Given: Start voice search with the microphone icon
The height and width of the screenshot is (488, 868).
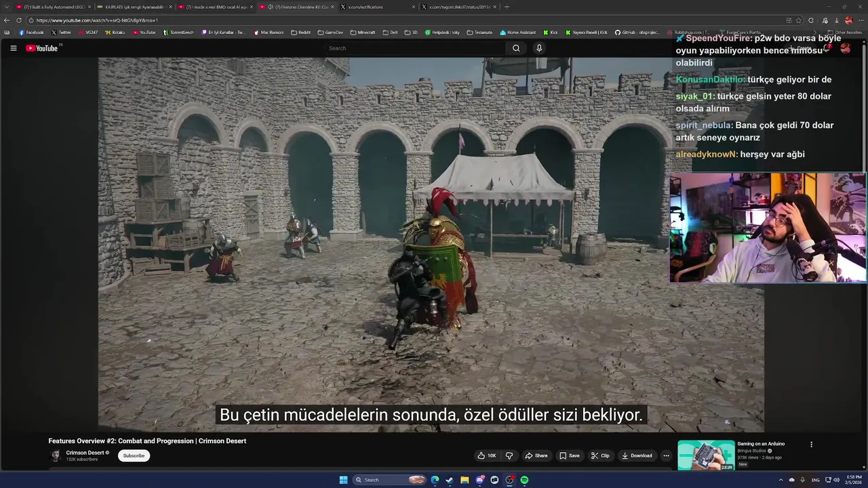Looking at the screenshot, I should [x=539, y=48].
